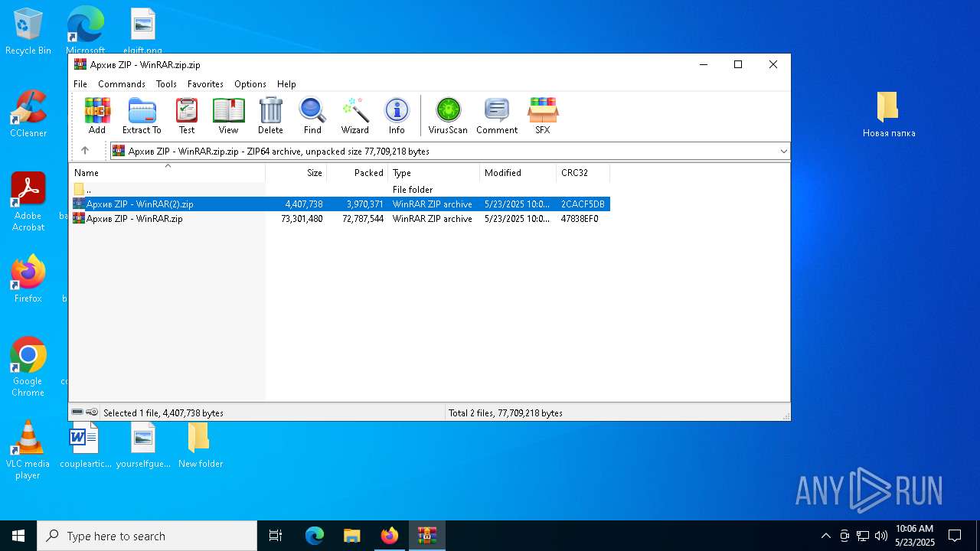Image resolution: width=980 pixels, height=551 pixels.
Task: Open the Find tool
Action: (x=312, y=116)
